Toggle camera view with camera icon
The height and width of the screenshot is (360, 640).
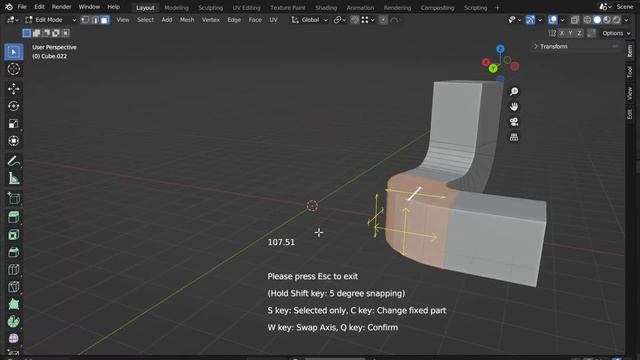(514, 122)
